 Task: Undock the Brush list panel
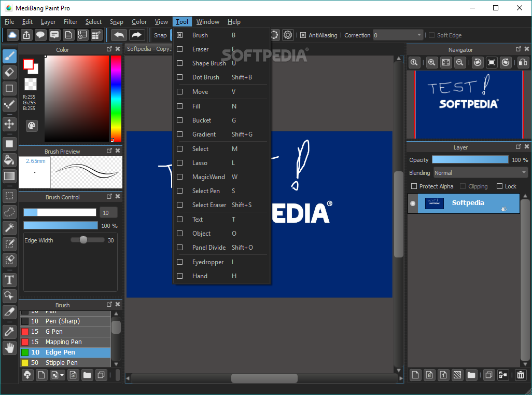click(109, 305)
